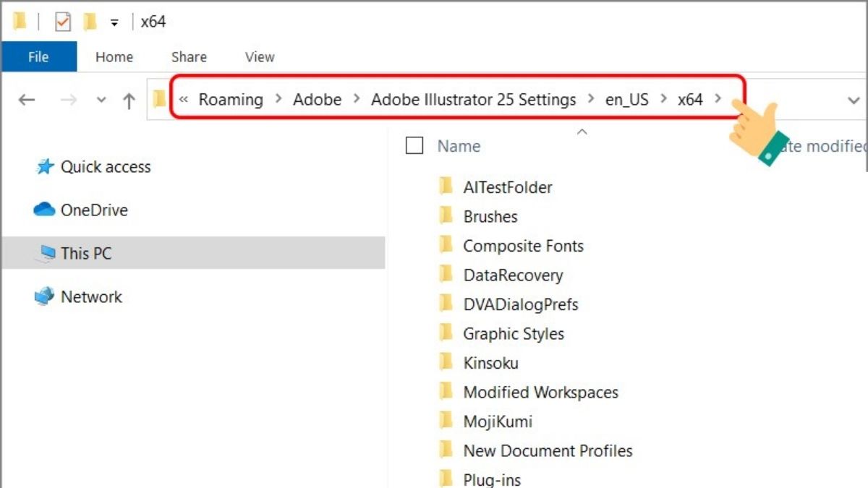Select the Plug-ins folder name
The image size is (868, 488).
(492, 479)
